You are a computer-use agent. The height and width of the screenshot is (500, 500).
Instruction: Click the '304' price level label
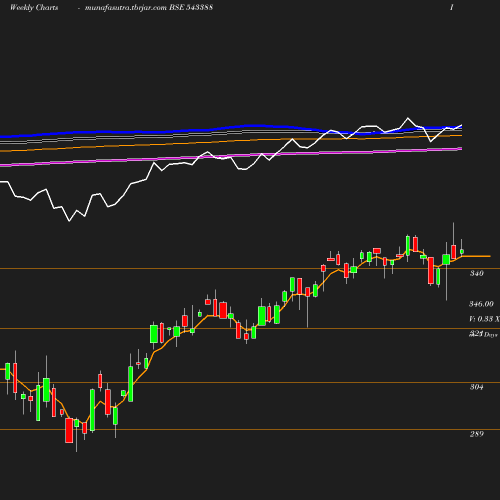[x=476, y=387]
